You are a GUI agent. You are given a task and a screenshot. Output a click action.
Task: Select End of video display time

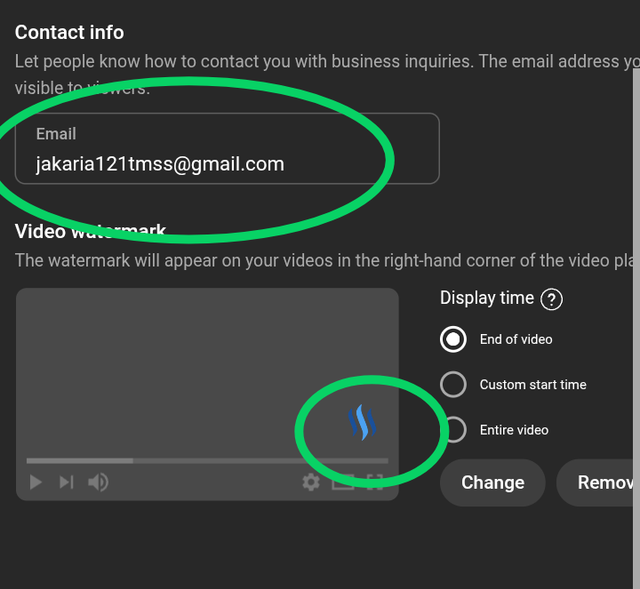[x=453, y=339]
